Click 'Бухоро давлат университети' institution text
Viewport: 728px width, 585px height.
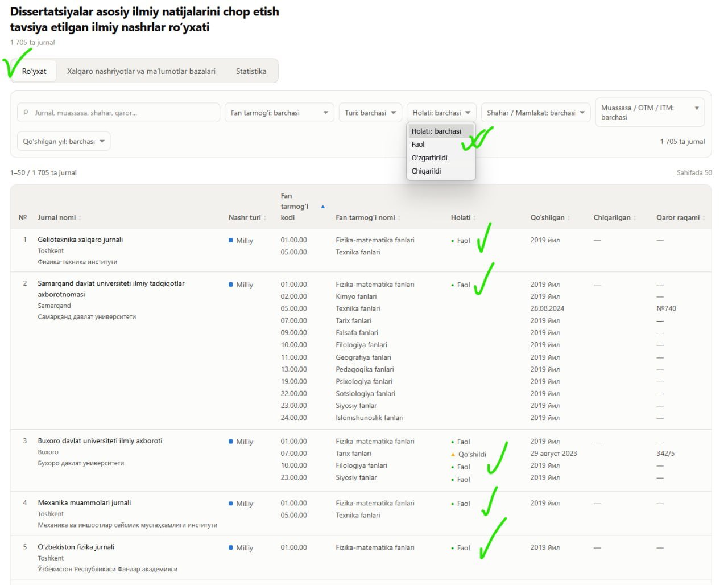point(81,463)
